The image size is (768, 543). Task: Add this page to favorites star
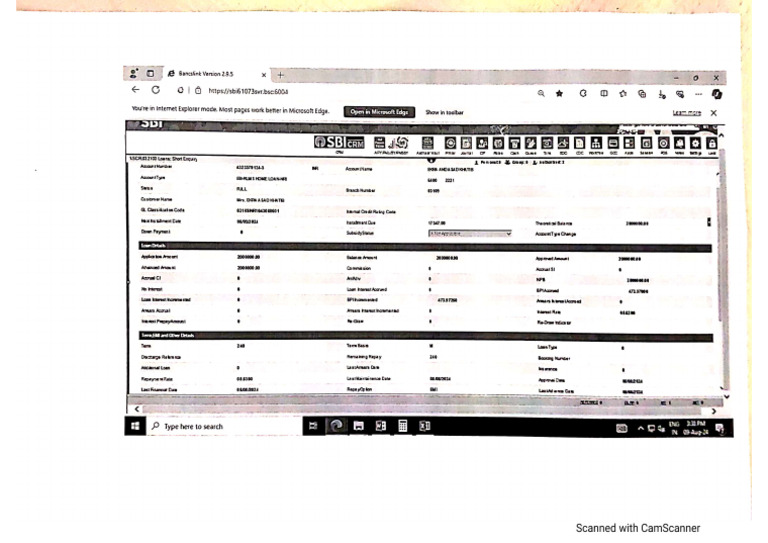(559, 93)
